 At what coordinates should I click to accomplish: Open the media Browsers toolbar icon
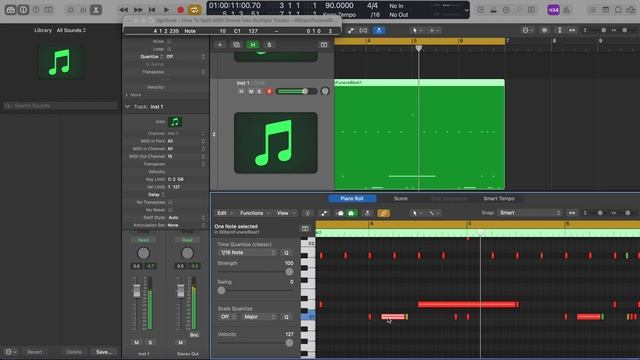tap(631, 9)
